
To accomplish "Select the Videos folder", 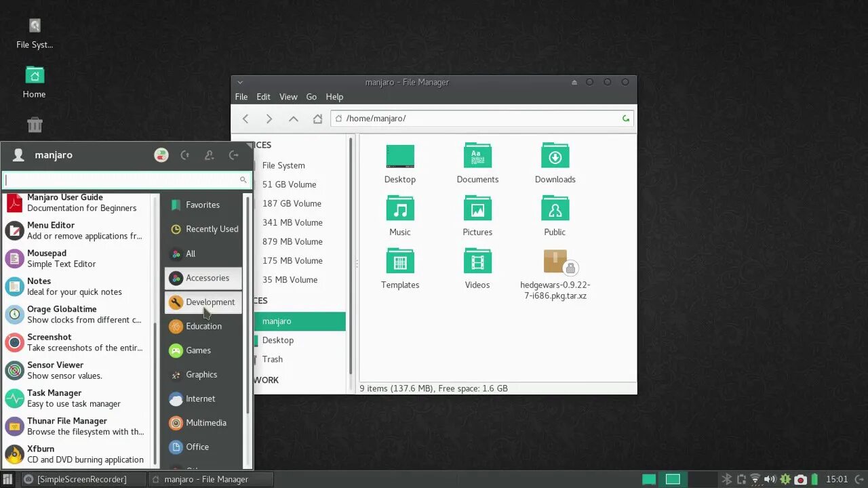I will click(477, 269).
